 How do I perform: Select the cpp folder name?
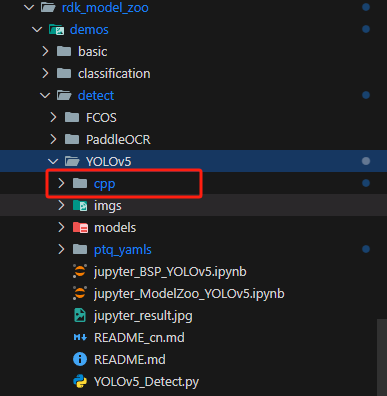click(105, 184)
